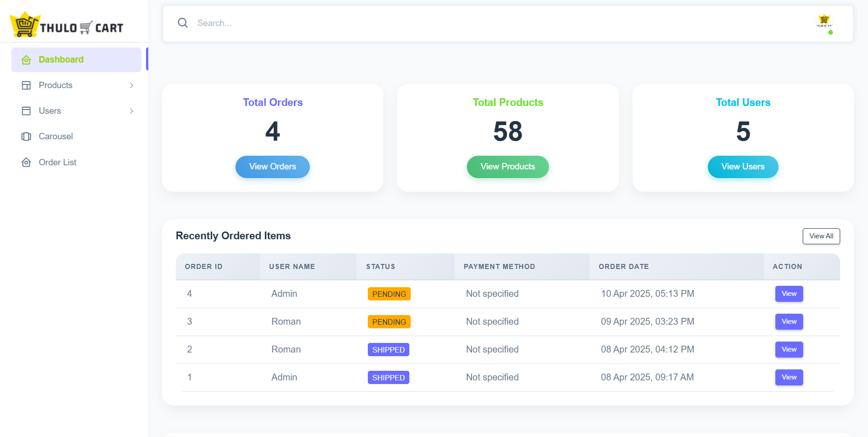Click View All recent orders
The image size is (868, 437).
[x=821, y=236]
